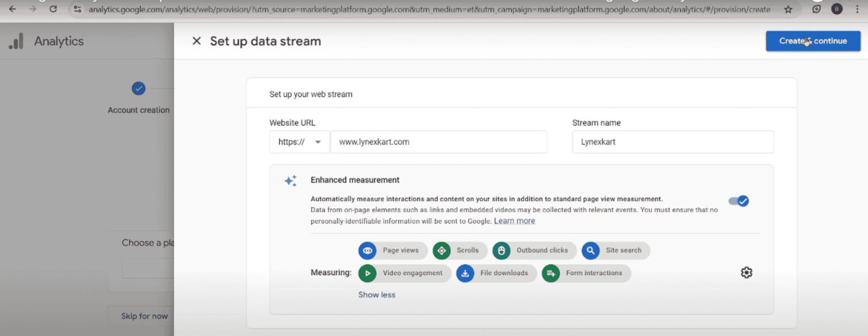Click the browser forward arrow

pyautogui.click(x=33, y=9)
